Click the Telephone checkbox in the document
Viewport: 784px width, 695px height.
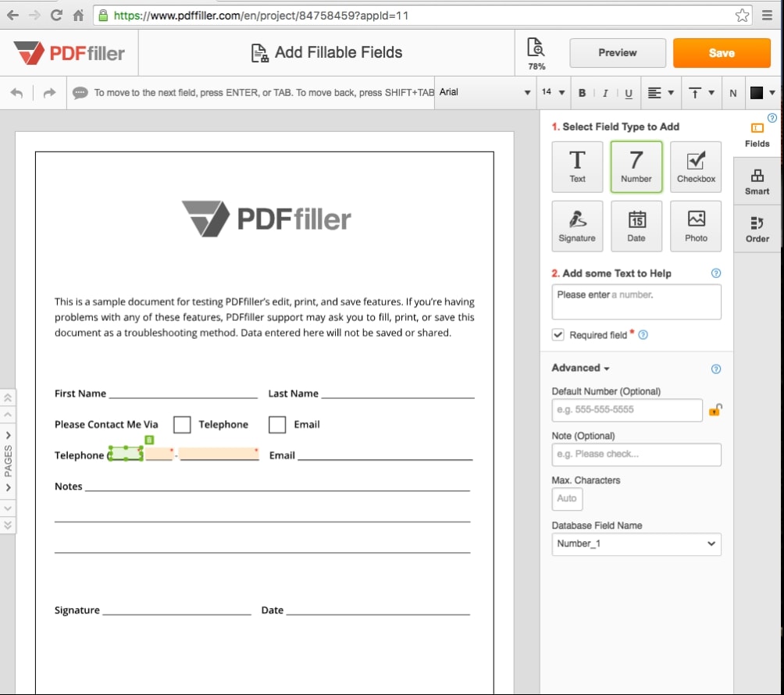tap(182, 425)
